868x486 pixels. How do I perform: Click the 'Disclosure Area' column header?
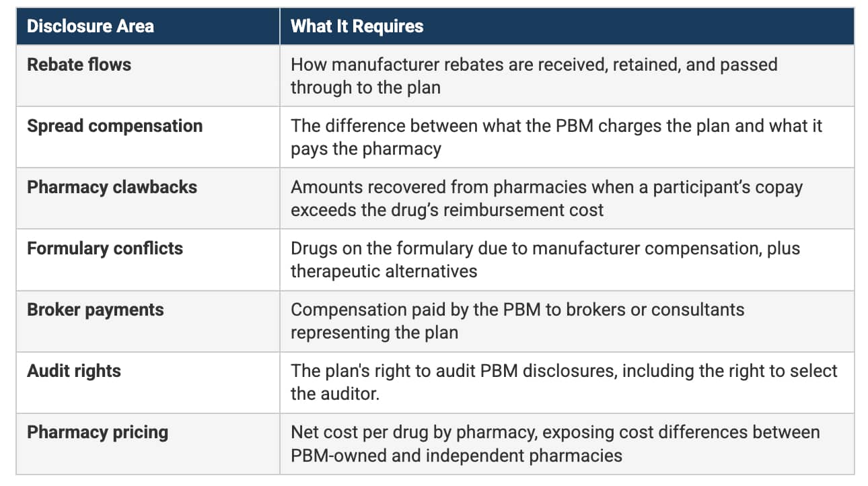[90, 26]
